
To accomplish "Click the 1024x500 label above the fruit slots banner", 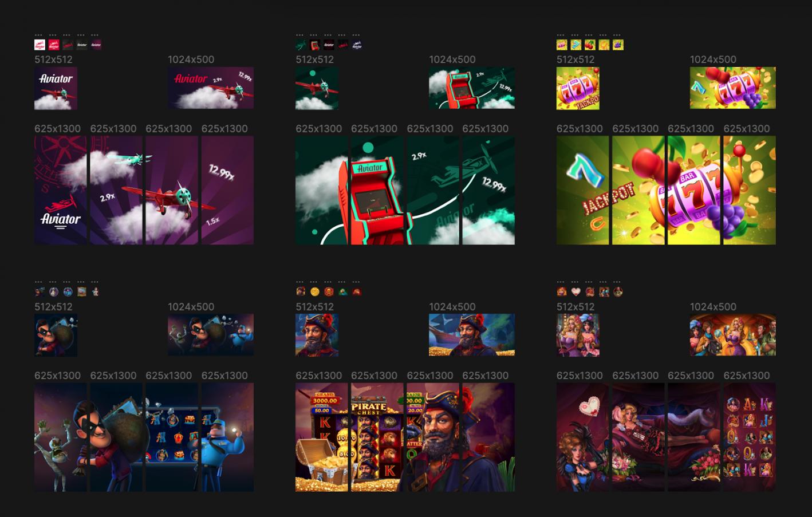I will 714,60.
